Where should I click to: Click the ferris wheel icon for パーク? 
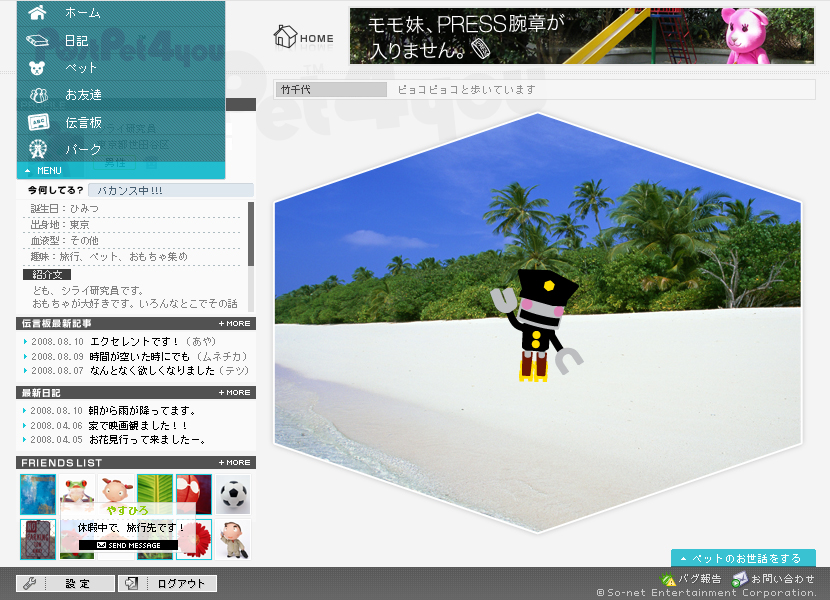pyautogui.click(x=38, y=149)
